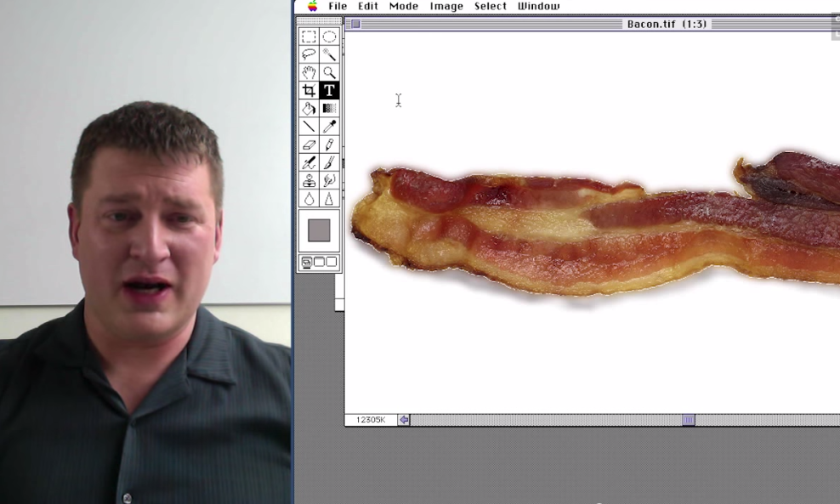Screen dimensions: 840x504
Task: Select the Type tool
Action: click(330, 90)
